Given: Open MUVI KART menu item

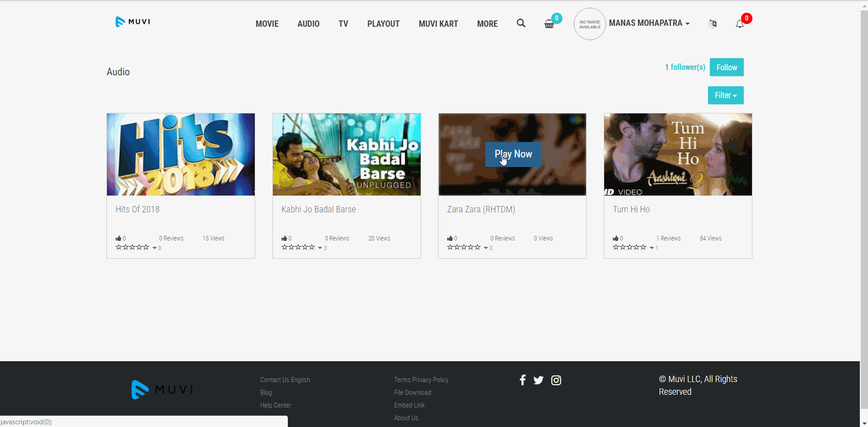Looking at the screenshot, I should click(x=438, y=24).
